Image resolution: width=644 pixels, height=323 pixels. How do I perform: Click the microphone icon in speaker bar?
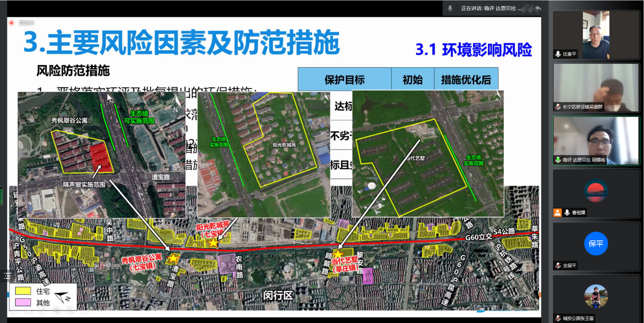click(x=450, y=8)
